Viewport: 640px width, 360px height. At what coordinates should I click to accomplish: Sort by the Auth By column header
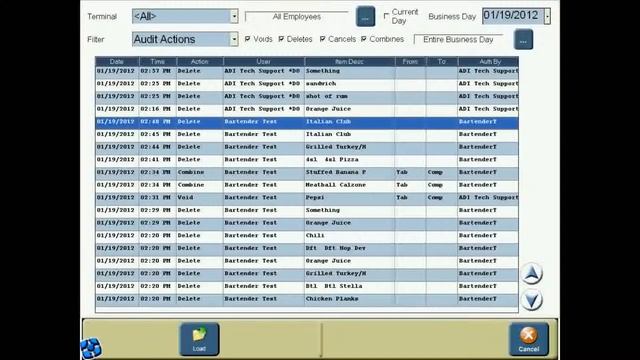pyautogui.click(x=488, y=61)
